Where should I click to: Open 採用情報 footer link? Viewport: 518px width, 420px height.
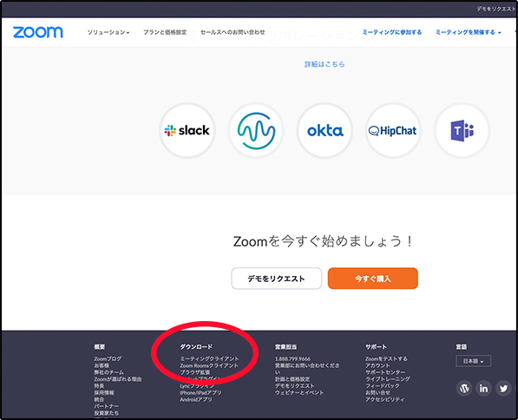pos(104,392)
